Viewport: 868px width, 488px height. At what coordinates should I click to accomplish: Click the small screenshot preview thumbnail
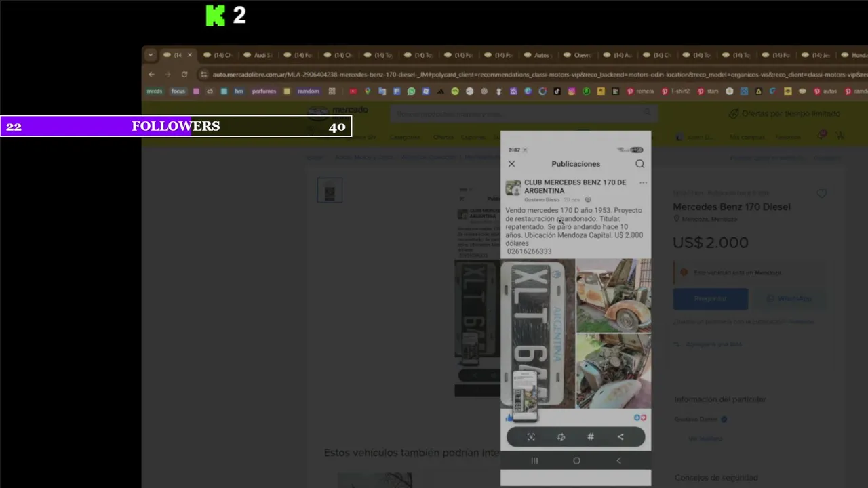525,396
